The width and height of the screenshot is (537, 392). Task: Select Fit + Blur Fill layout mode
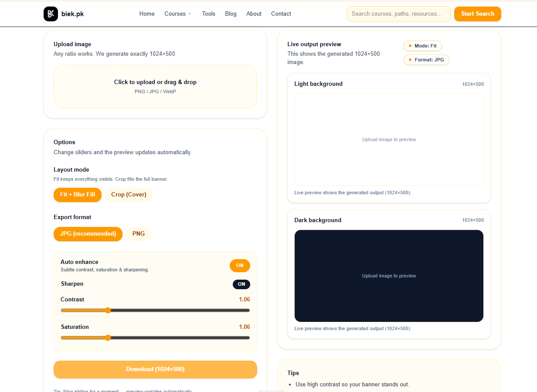click(x=78, y=195)
